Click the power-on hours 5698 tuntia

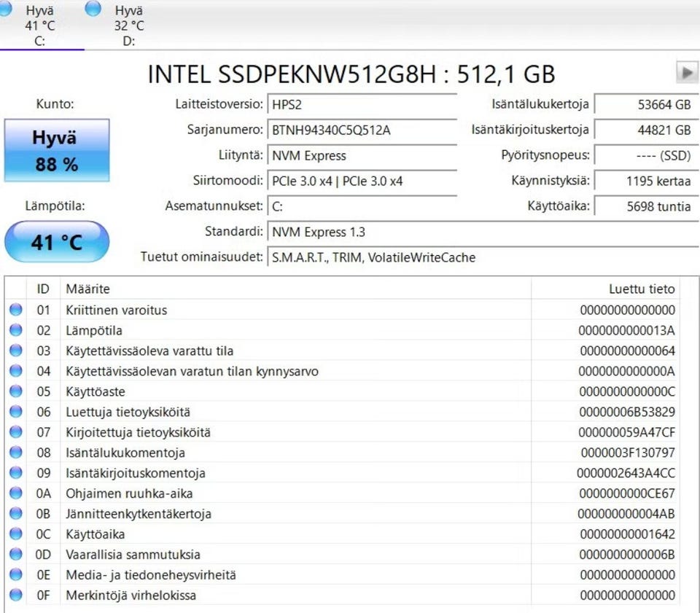click(x=647, y=206)
